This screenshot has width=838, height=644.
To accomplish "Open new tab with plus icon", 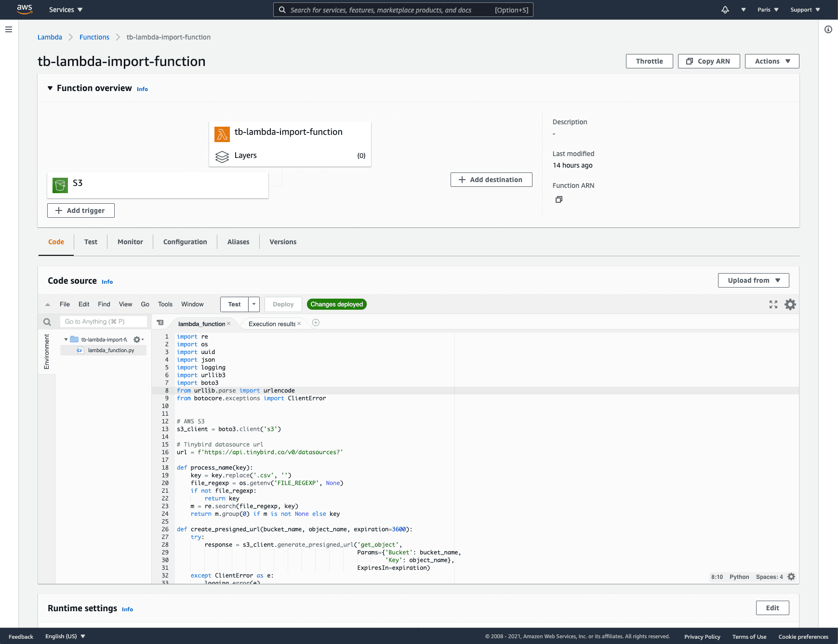I will (x=316, y=323).
